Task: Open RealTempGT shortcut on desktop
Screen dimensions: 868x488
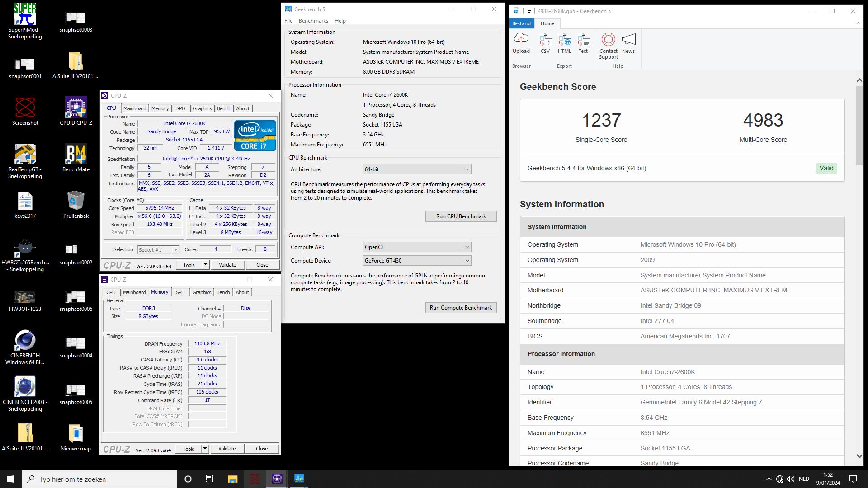Action: click(x=25, y=161)
